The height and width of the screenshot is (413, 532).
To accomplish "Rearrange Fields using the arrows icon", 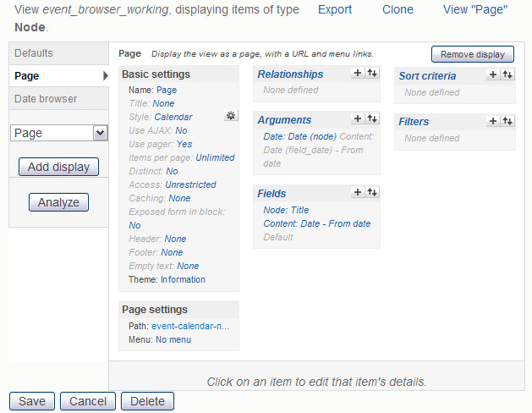I will (x=371, y=193).
